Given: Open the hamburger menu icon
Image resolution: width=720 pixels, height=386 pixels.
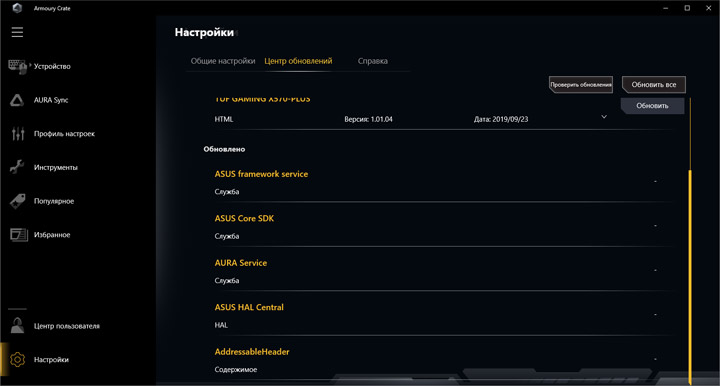Looking at the screenshot, I should pyautogui.click(x=17, y=32).
